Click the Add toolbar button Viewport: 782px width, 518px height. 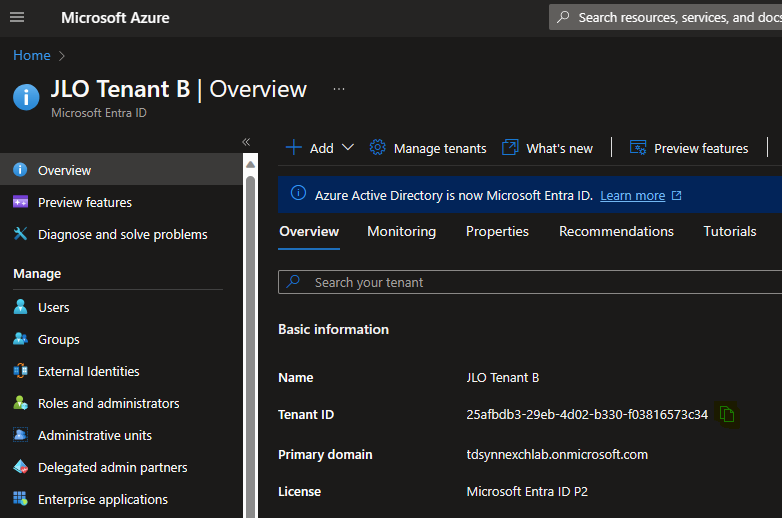tap(320, 148)
